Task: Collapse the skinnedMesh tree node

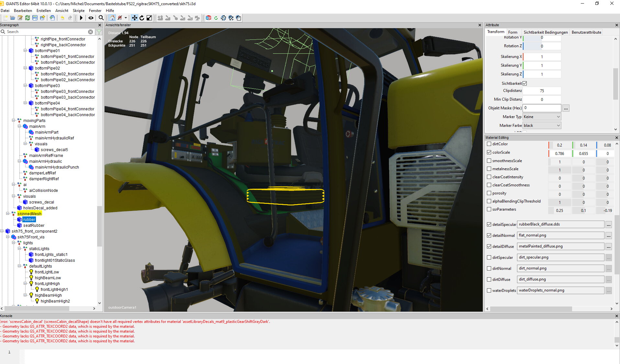Action: coord(8,214)
